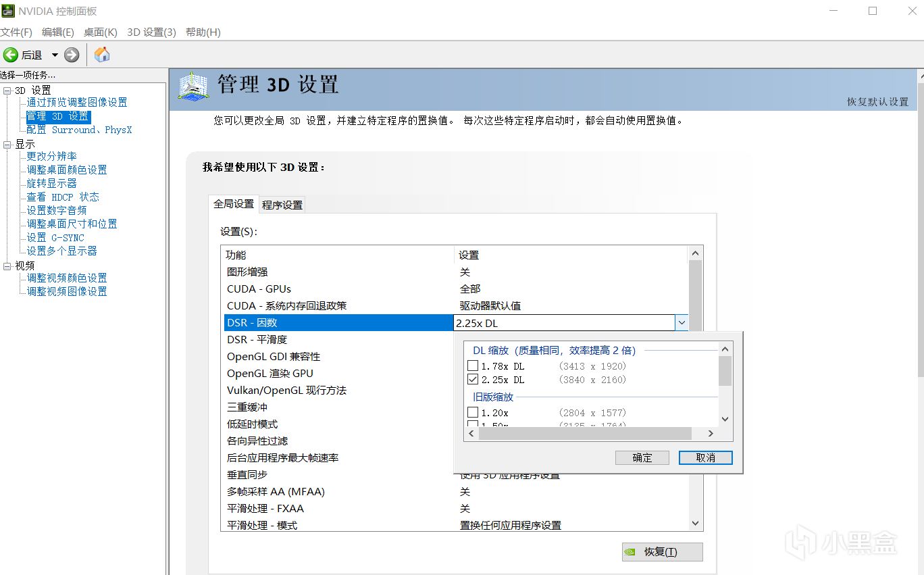Open the 帮助(H) menu
This screenshot has width=924, height=575.
pos(203,32)
